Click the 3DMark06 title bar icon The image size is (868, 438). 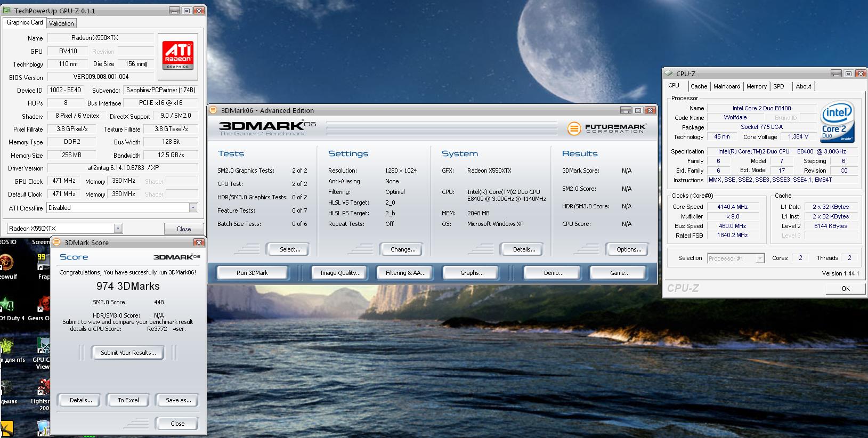[x=213, y=110]
